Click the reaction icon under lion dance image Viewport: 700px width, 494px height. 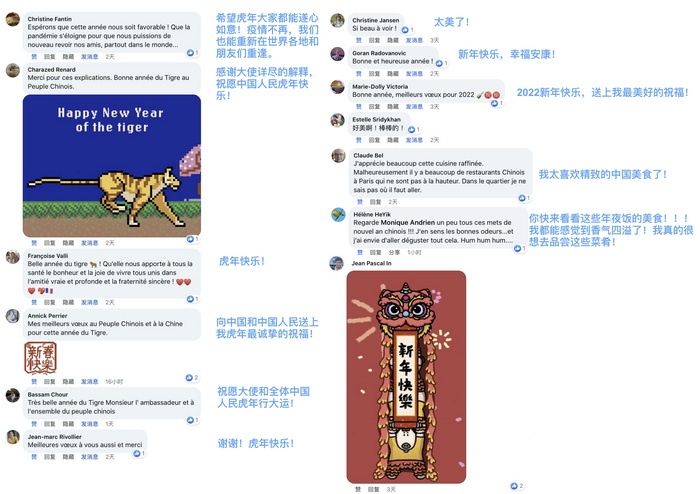point(516,486)
